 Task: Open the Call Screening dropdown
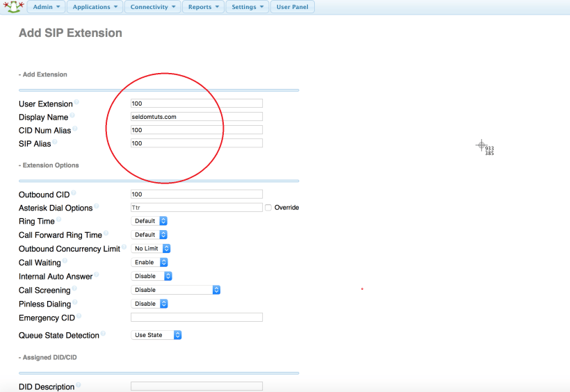coord(176,290)
